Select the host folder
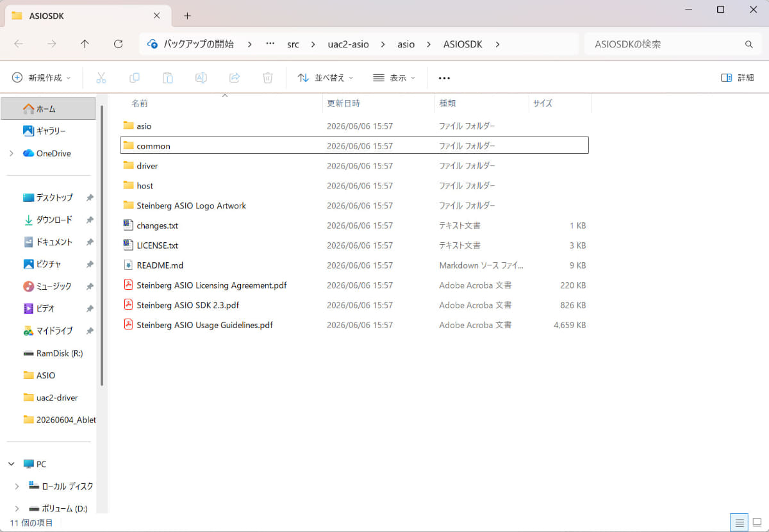Image resolution: width=769 pixels, height=532 pixels. pyautogui.click(x=145, y=186)
